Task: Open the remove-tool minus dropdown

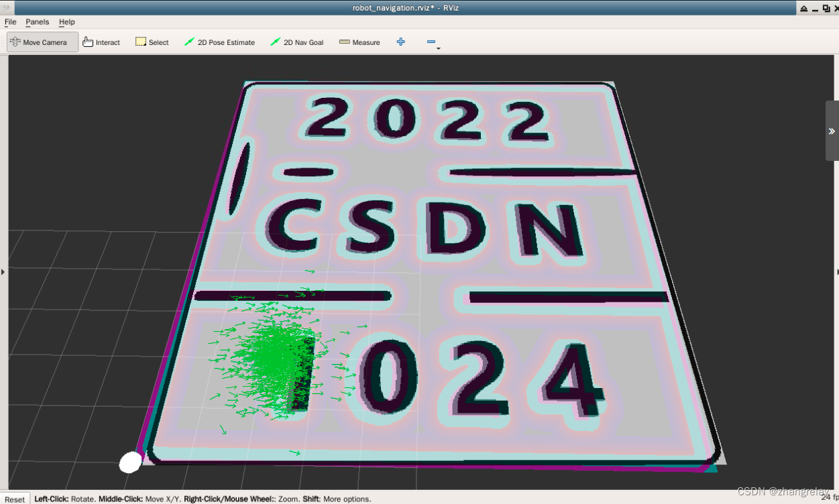Action: coord(433,43)
